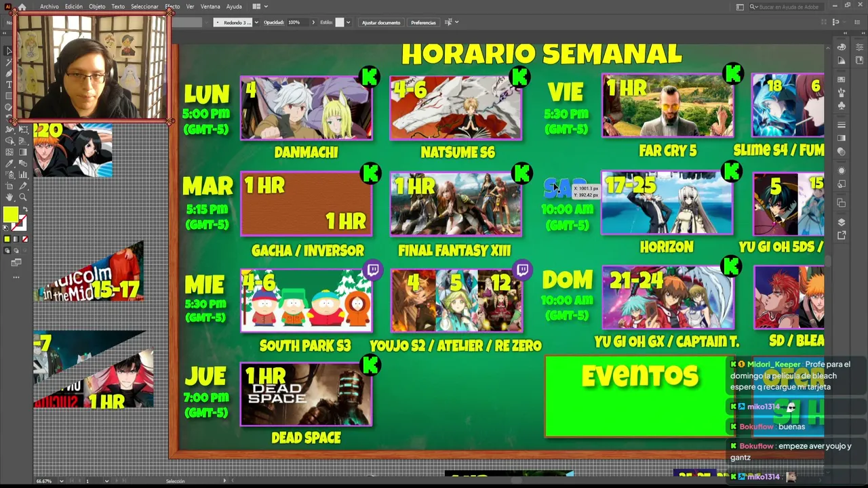Image resolution: width=868 pixels, height=488 pixels.
Task: Open the Color Guide panel
Action: pyautogui.click(x=842, y=60)
